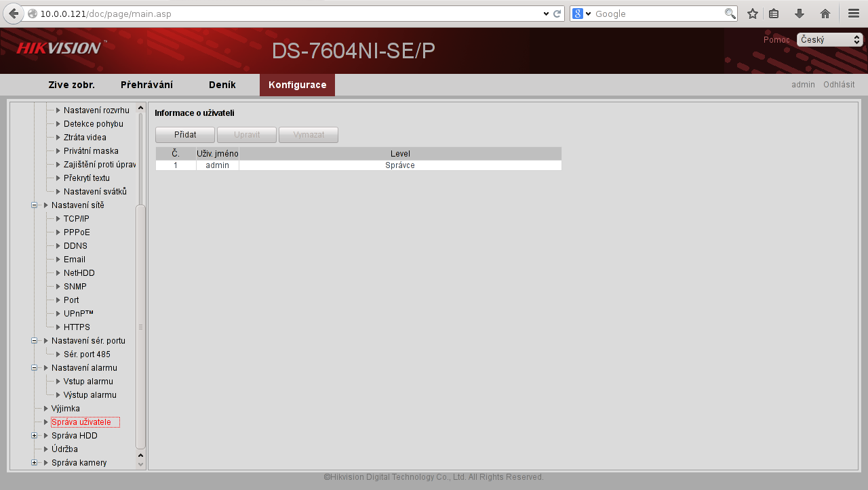The height and width of the screenshot is (490, 868).
Task: Open Překrytí textu settings
Action: point(87,178)
